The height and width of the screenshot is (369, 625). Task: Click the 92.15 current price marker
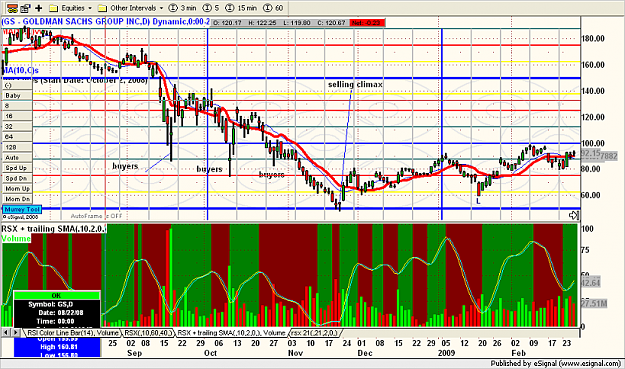pyautogui.click(x=590, y=153)
